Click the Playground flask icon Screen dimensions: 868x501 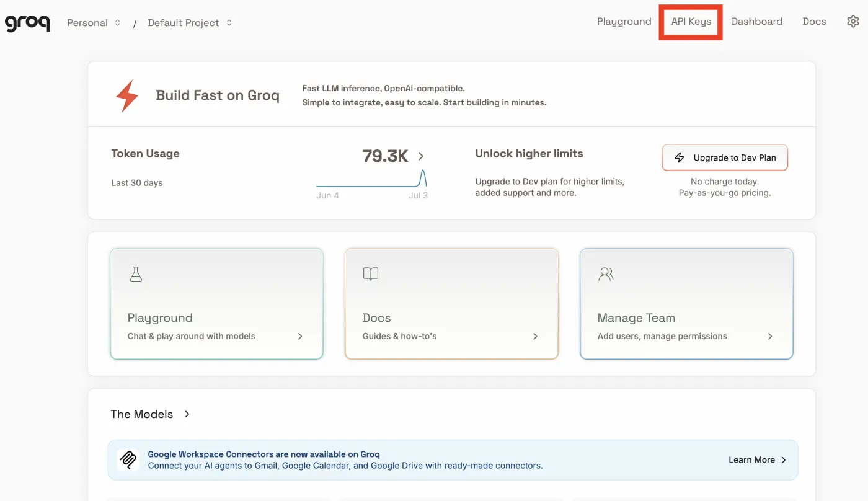136,274
